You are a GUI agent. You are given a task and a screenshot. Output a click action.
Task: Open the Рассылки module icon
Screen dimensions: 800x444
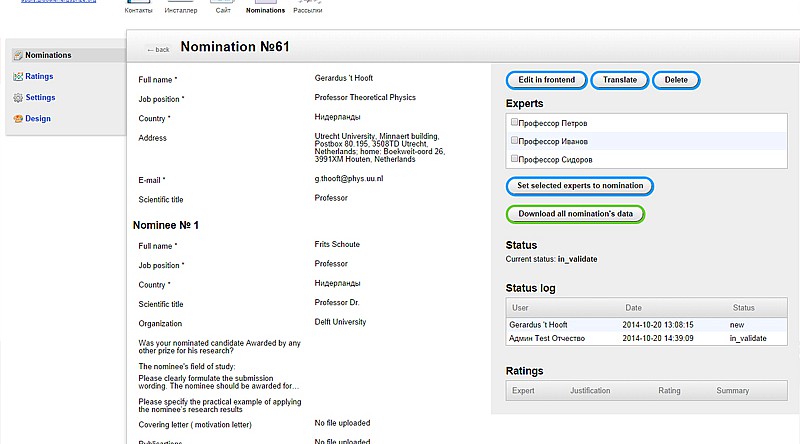[307, 3]
